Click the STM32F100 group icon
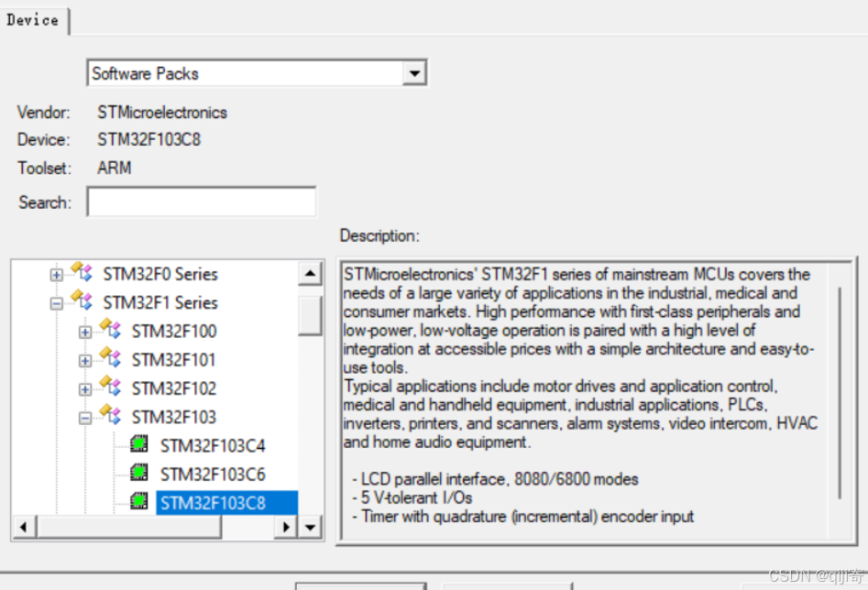 (111, 328)
